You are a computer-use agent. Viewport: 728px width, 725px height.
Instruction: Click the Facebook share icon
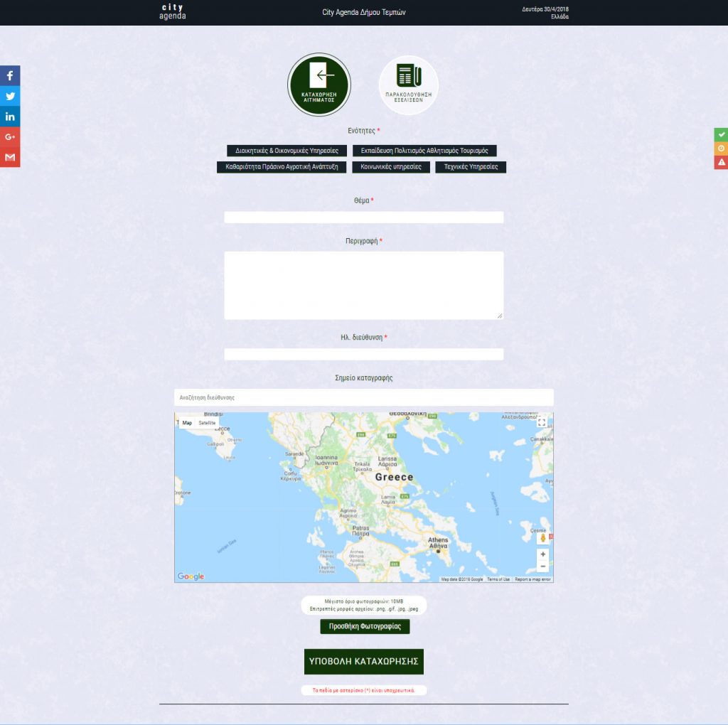pyautogui.click(x=10, y=75)
